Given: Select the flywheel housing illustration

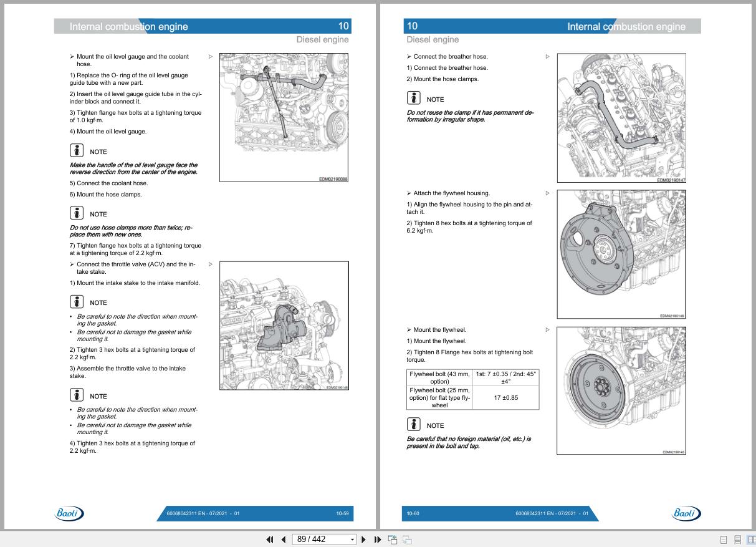Looking at the screenshot, I should point(621,254).
